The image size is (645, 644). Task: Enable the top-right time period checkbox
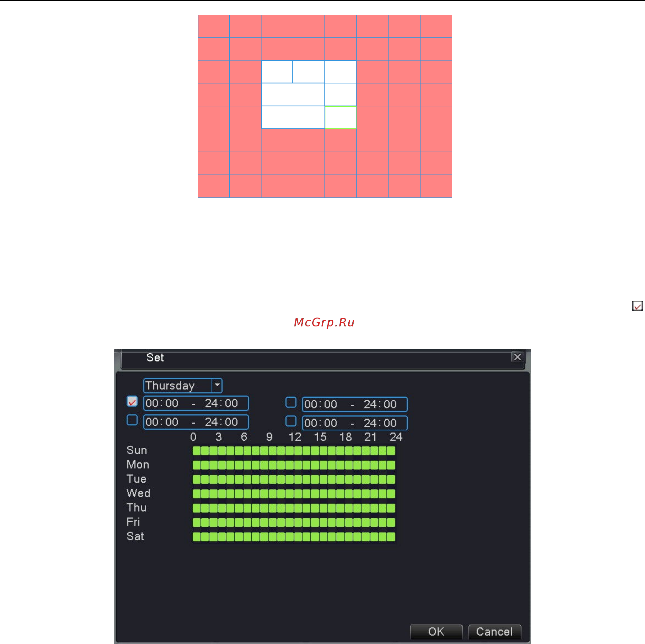coord(291,402)
